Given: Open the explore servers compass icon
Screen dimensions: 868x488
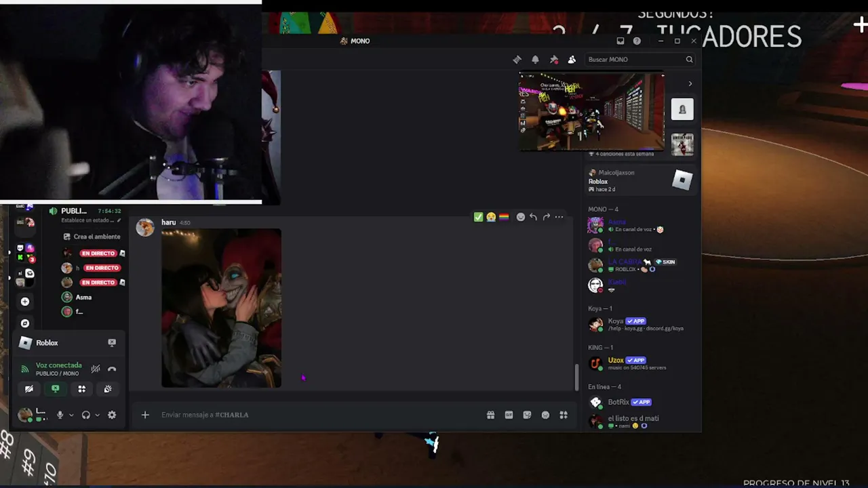Looking at the screenshot, I should (x=25, y=323).
